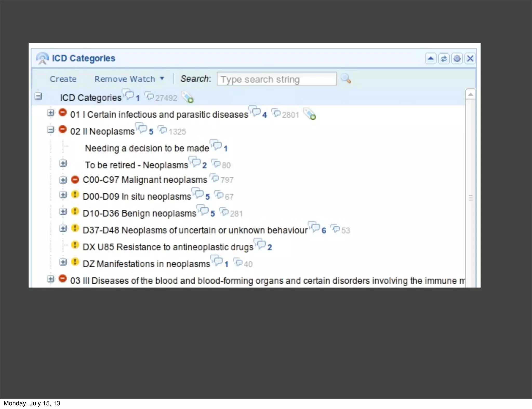
Task: Select Needing a decision to be made
Action: click(x=147, y=148)
